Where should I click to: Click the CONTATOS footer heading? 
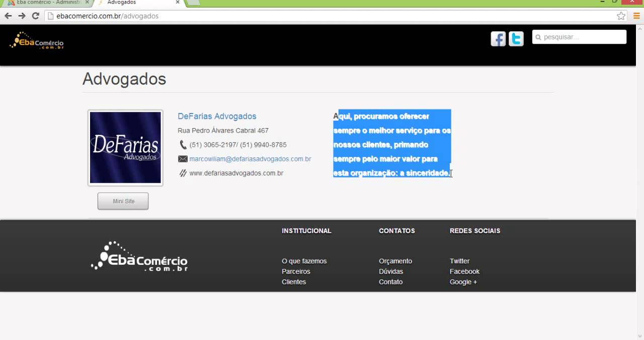(397, 231)
